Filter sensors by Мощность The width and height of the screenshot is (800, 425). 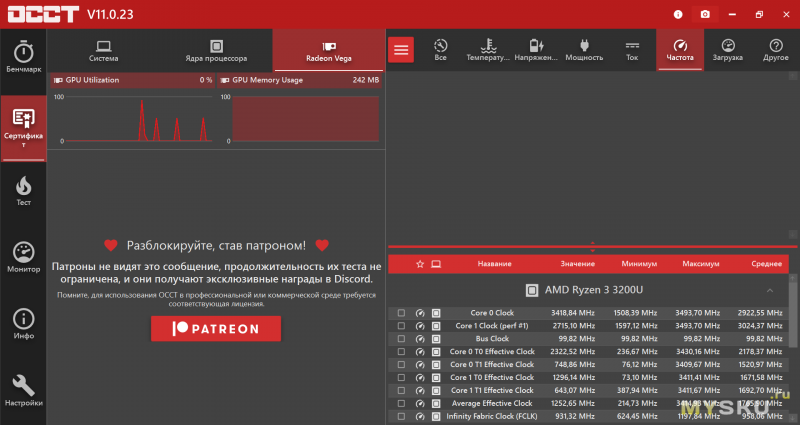[584, 50]
